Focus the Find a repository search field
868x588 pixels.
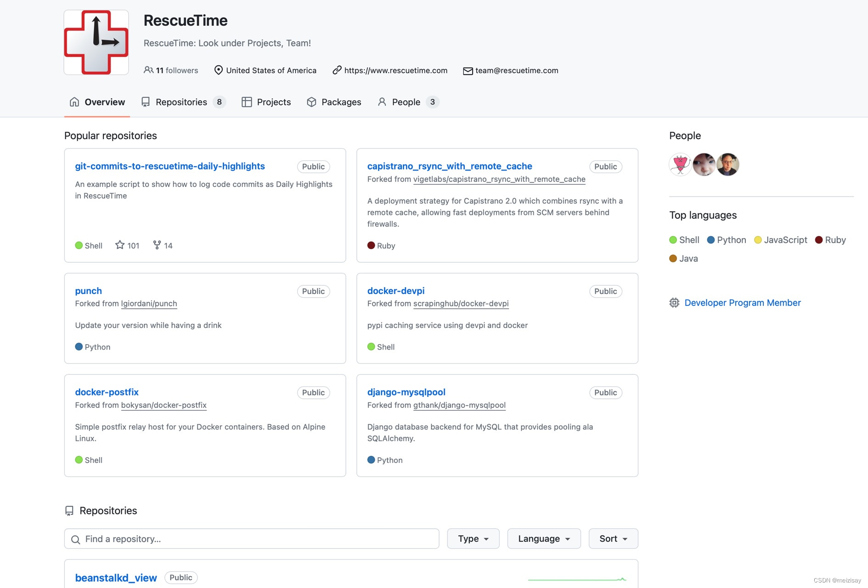252,538
